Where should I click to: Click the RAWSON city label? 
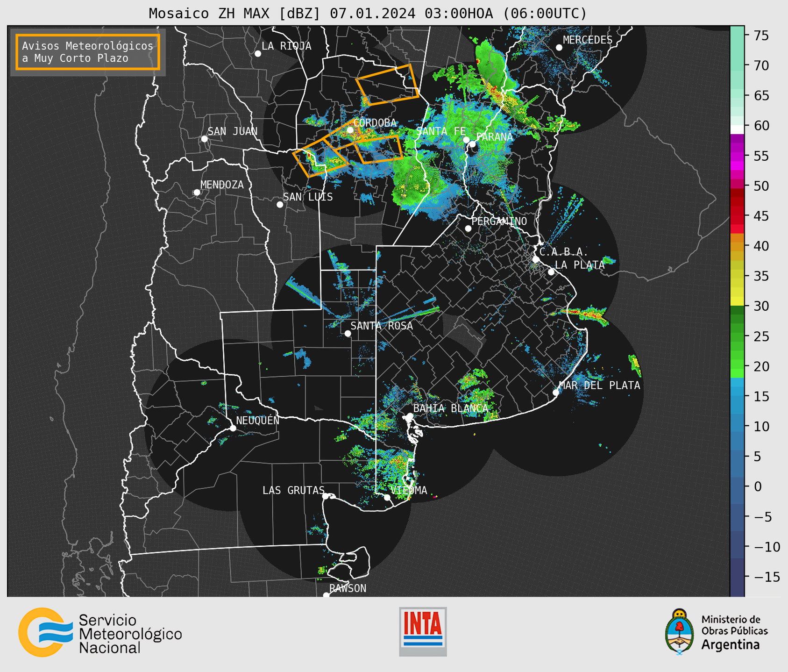point(348,588)
